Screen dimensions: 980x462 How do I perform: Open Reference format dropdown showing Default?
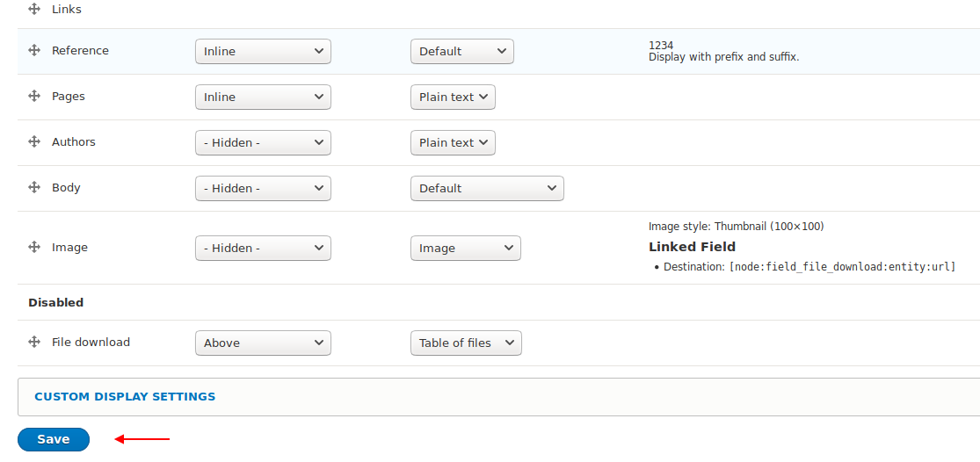pos(461,52)
